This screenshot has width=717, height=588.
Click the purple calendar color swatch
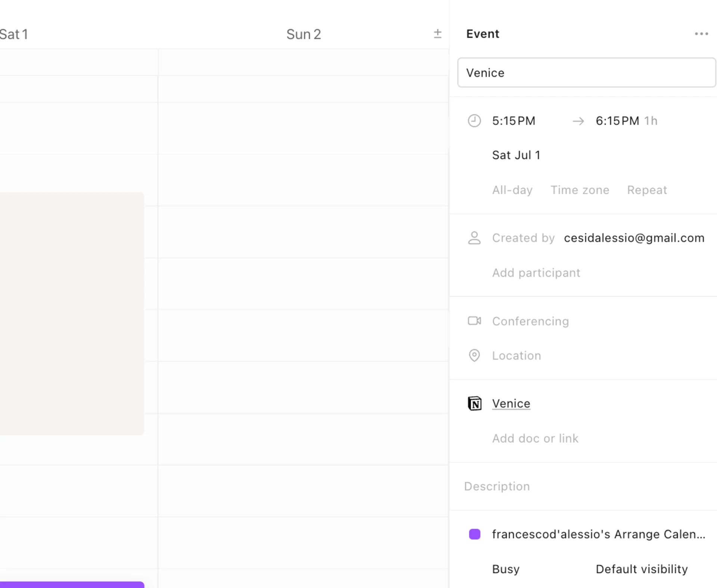(x=474, y=534)
